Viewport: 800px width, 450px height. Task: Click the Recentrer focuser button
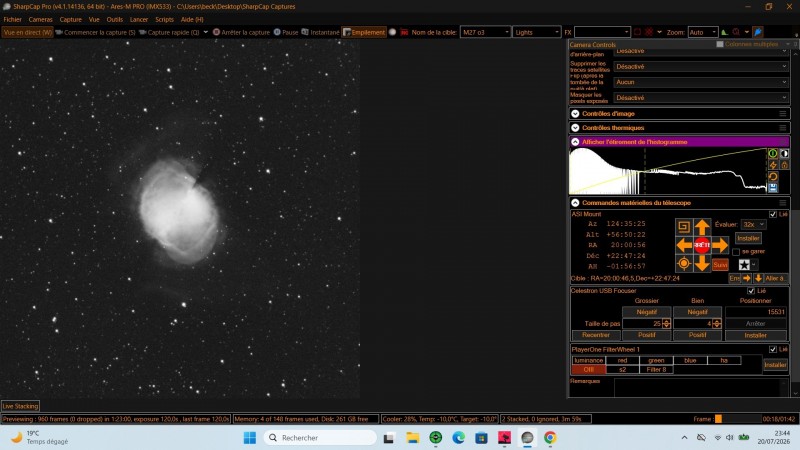(x=595, y=335)
